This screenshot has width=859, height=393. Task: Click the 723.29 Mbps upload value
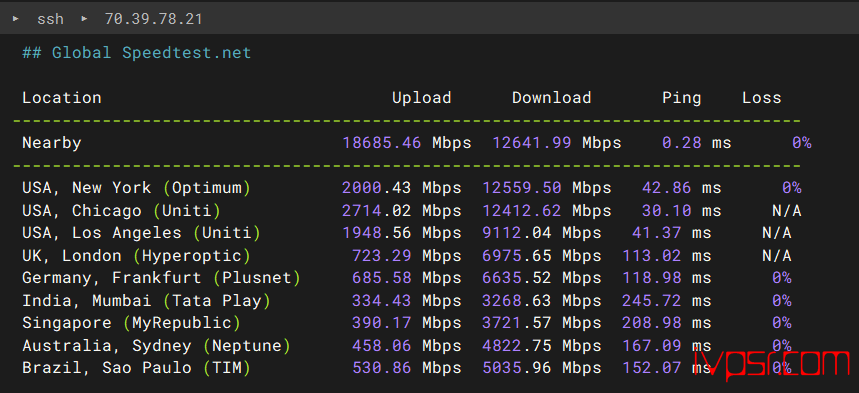(x=407, y=255)
